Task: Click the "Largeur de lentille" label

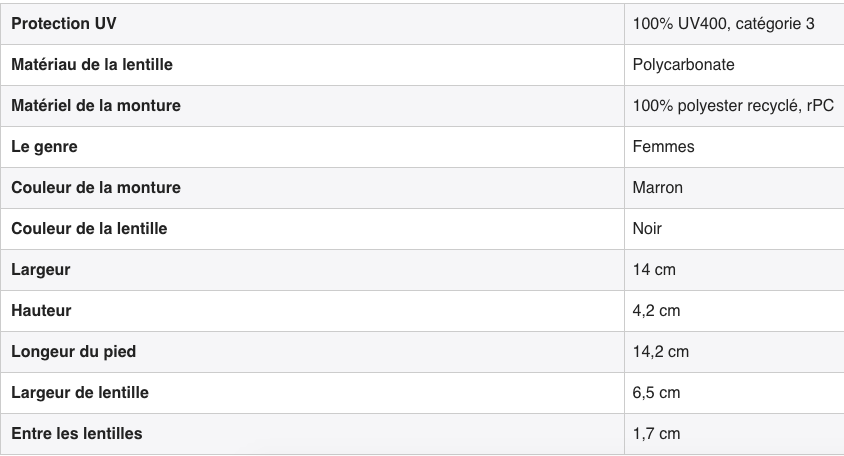Action: [80, 393]
